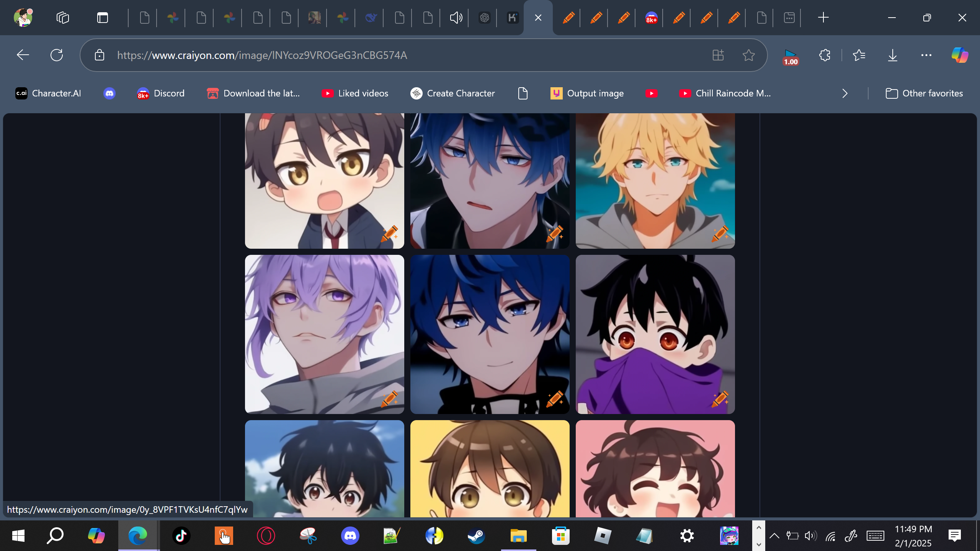Open the Character.AI bookmark
The image size is (980, 551).
click(48, 93)
